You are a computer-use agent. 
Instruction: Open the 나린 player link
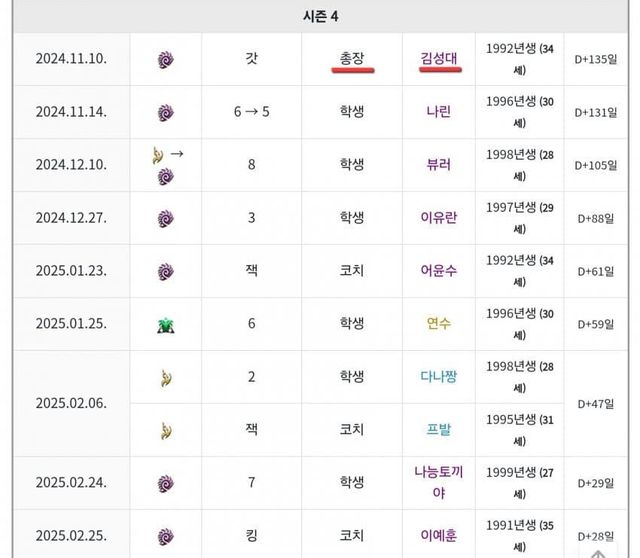tap(438, 112)
